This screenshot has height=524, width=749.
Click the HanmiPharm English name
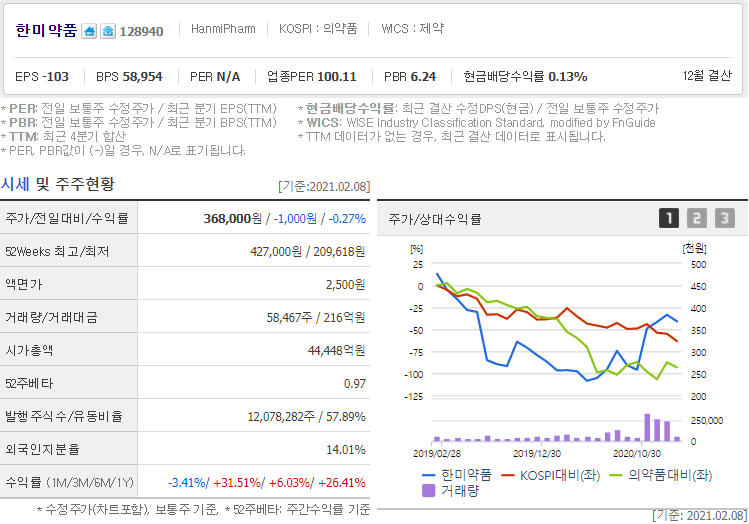223,29
